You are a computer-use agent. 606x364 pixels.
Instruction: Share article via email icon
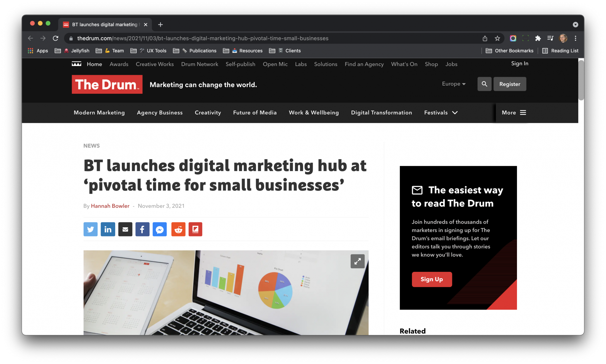pyautogui.click(x=125, y=229)
